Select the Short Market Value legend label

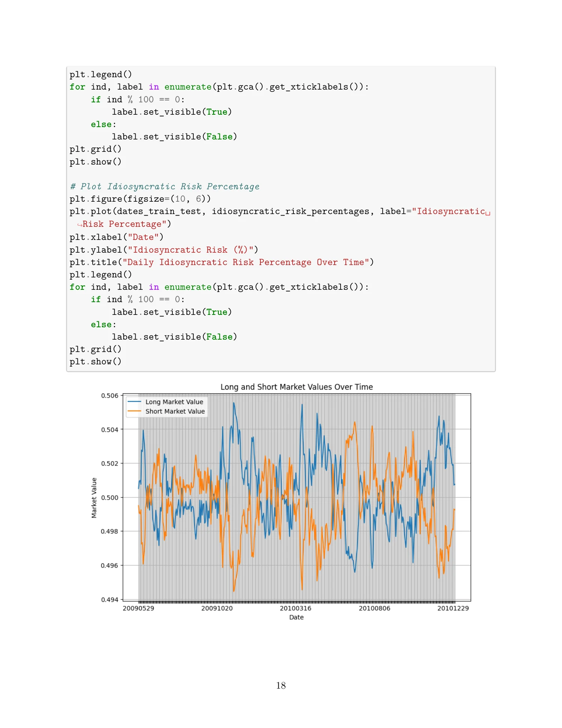(x=175, y=411)
